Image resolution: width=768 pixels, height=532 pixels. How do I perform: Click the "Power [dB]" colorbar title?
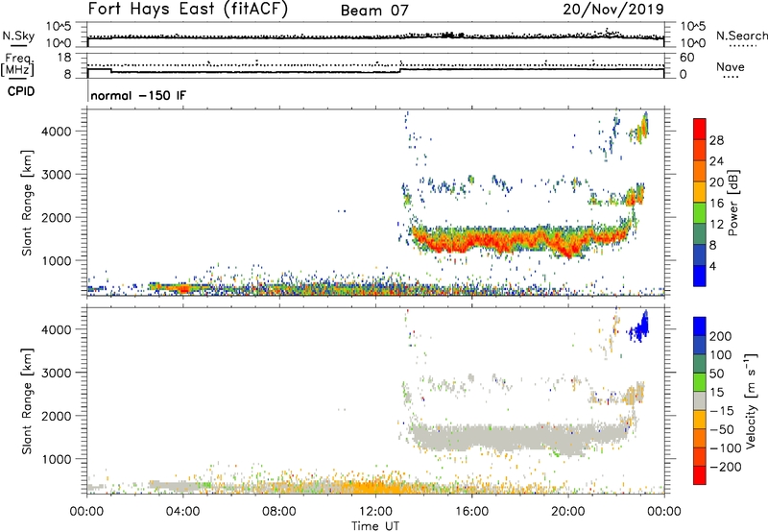(x=732, y=203)
